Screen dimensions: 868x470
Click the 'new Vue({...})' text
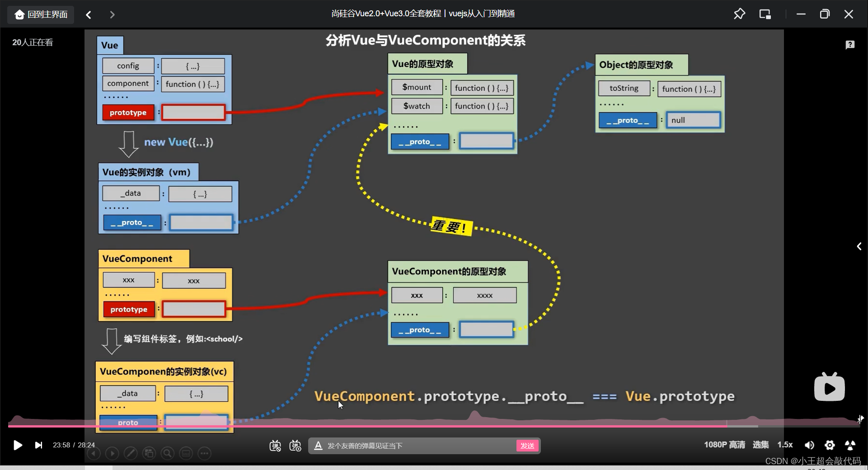pos(178,142)
